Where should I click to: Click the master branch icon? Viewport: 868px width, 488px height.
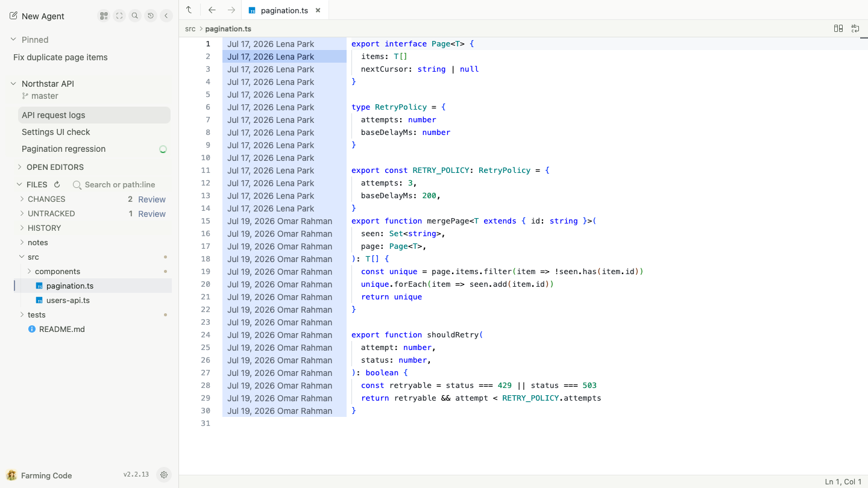25,96
